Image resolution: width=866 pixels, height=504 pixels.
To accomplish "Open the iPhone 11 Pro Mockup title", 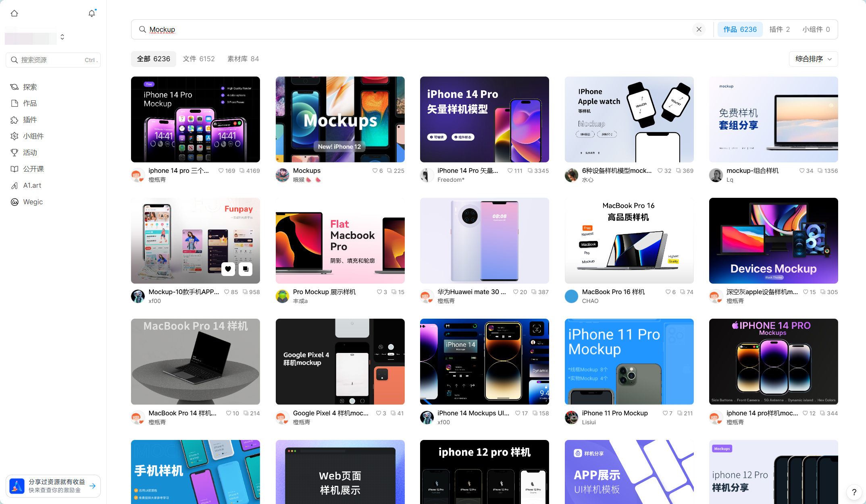I will tap(615, 413).
